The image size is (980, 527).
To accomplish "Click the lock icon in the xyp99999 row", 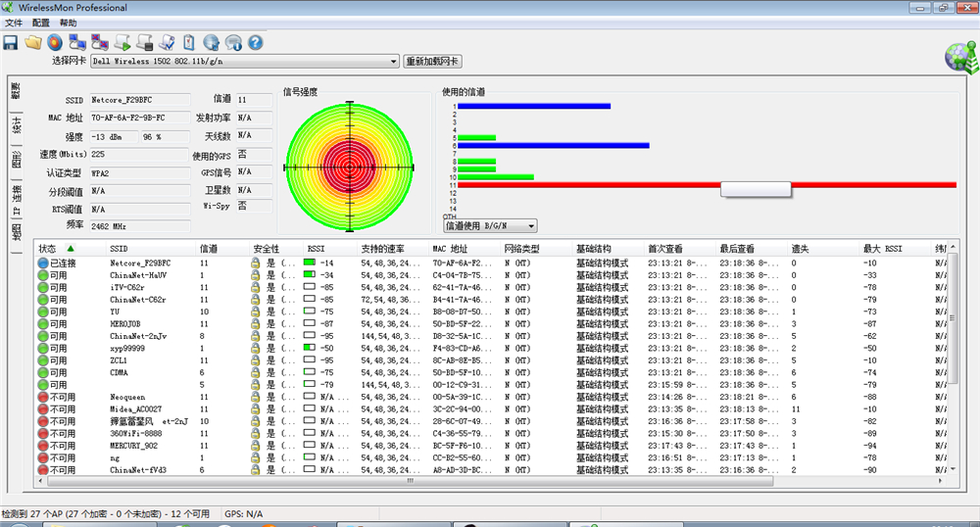I will (255, 348).
